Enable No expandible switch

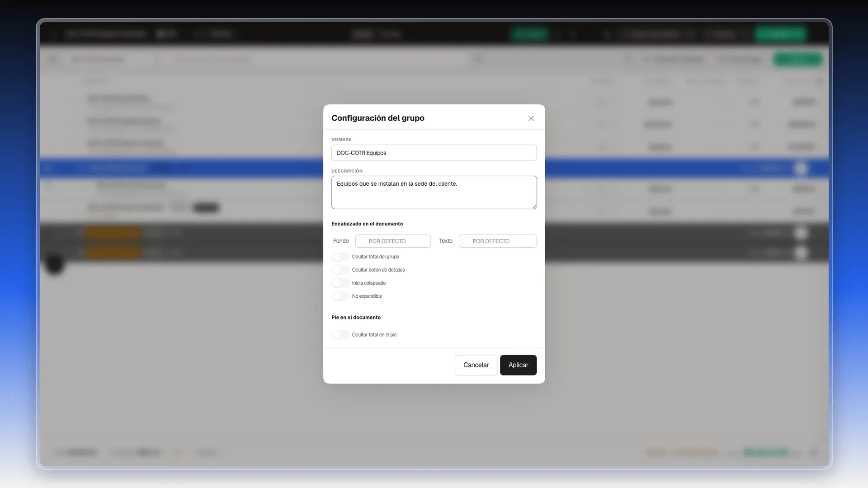(340, 296)
